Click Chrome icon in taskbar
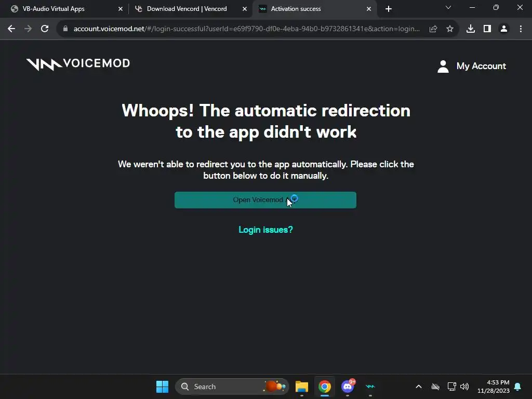 click(325, 387)
